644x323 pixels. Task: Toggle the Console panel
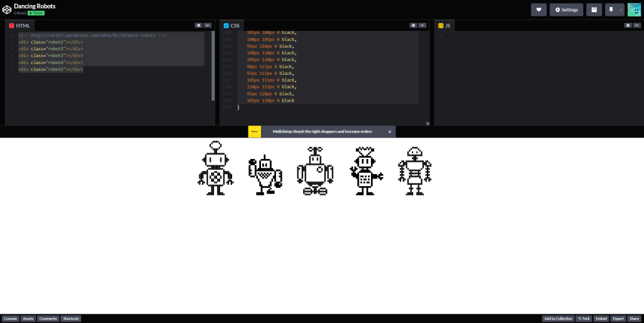(x=10, y=319)
